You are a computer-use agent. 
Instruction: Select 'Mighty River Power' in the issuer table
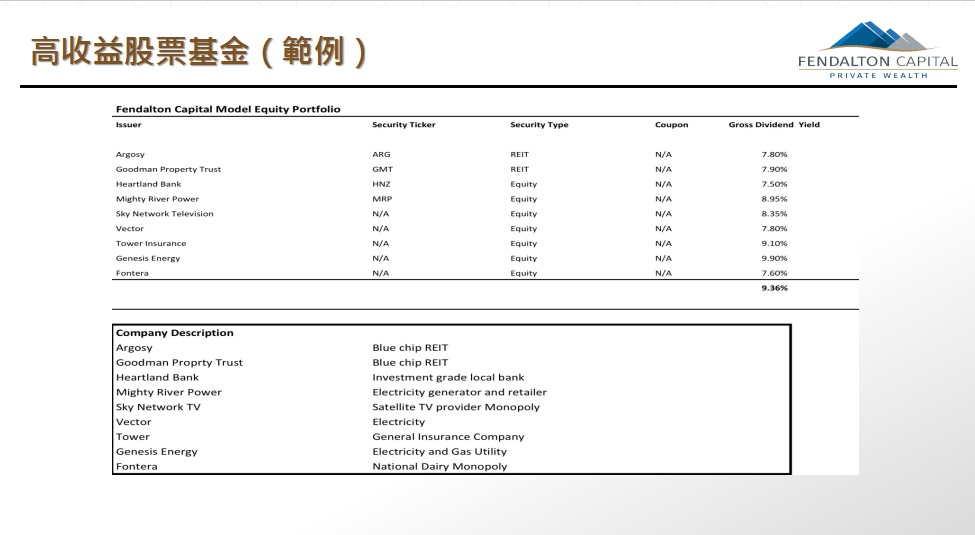click(157, 199)
